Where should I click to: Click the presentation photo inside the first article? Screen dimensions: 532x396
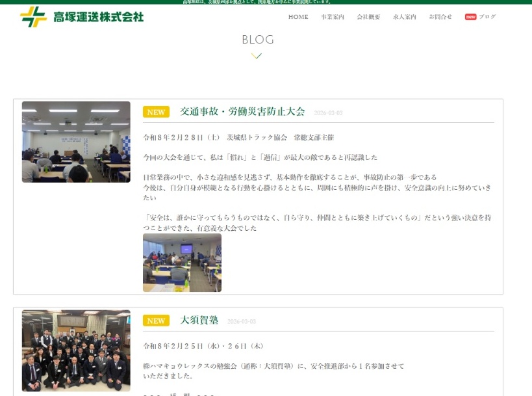[182, 262]
